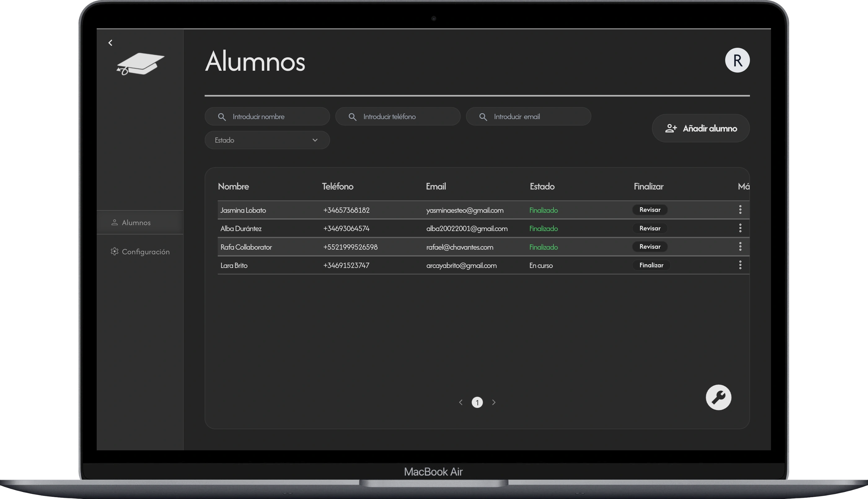Click Revisar for Rafa Collaborator
Screen dimensions: 868x499
tap(650, 247)
